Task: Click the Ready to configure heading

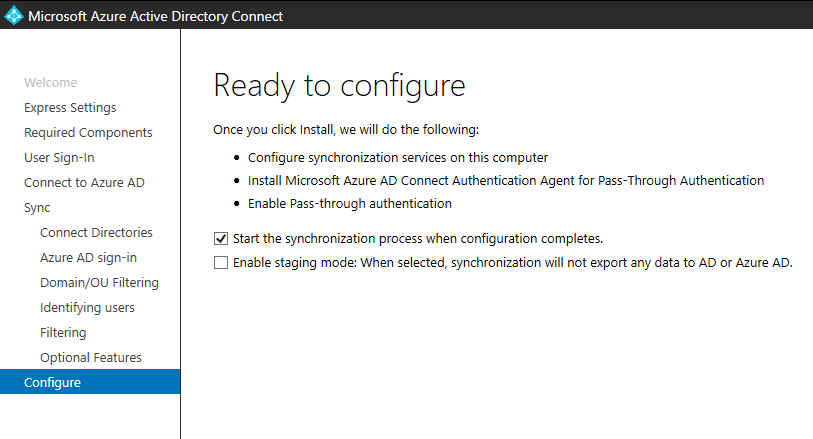Action: [340, 85]
